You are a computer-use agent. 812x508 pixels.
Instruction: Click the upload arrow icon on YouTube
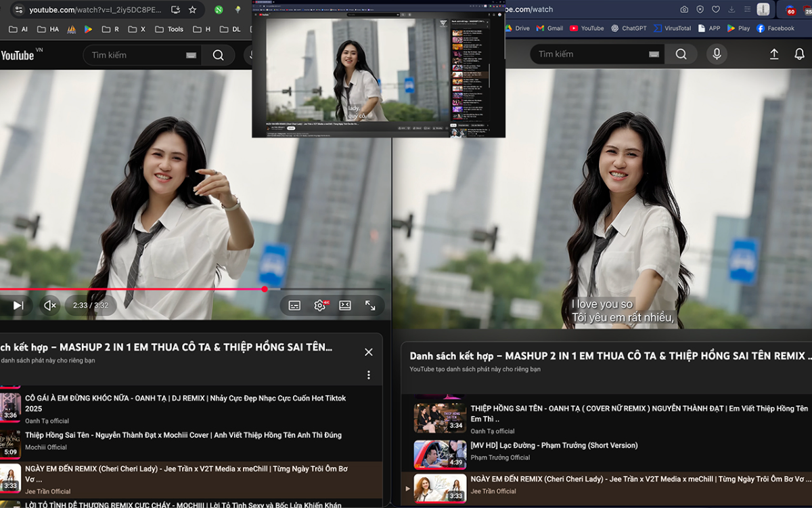pyautogui.click(x=774, y=53)
